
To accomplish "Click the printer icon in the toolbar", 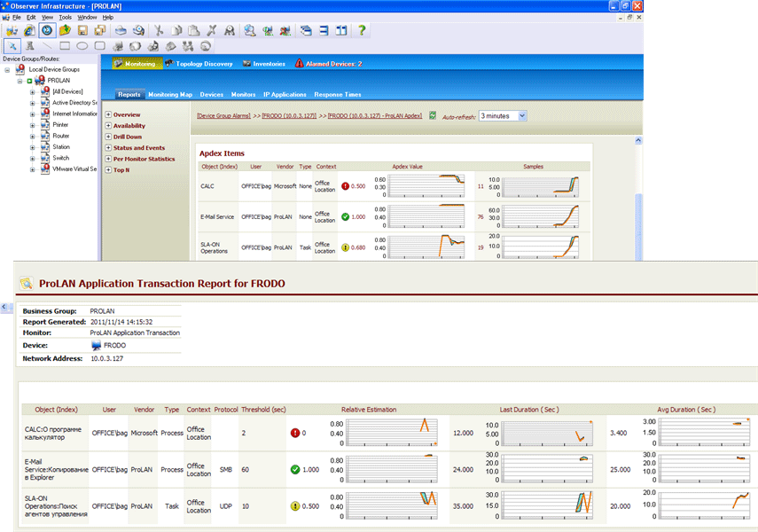I will [121, 30].
